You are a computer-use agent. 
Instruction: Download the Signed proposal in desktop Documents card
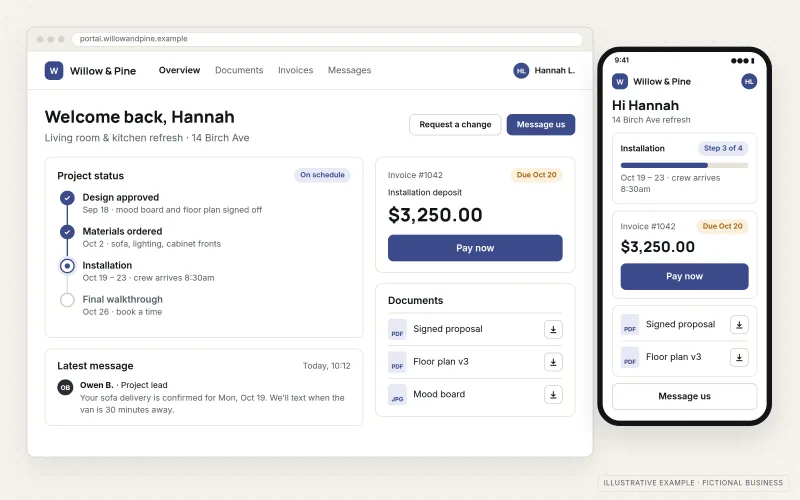553,330
